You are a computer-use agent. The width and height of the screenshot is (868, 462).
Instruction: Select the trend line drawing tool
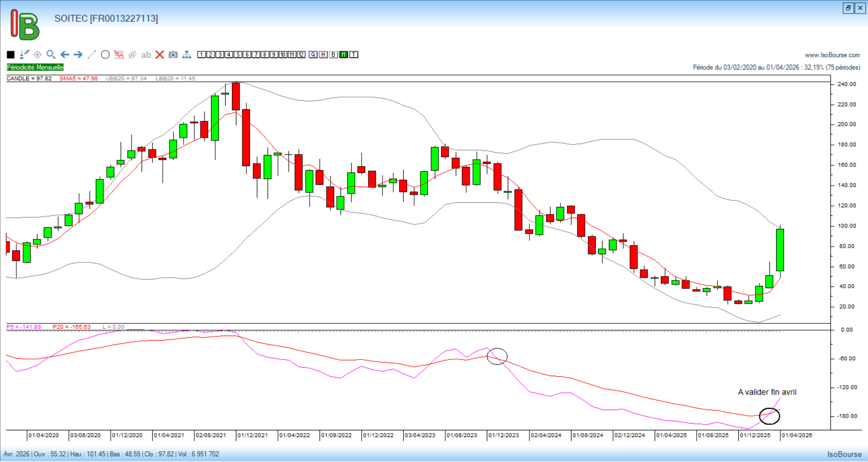[x=92, y=55]
